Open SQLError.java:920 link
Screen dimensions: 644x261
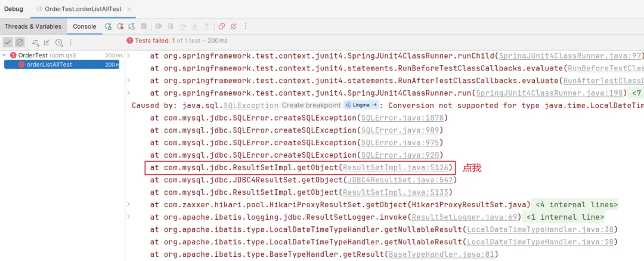pyautogui.click(x=400, y=155)
